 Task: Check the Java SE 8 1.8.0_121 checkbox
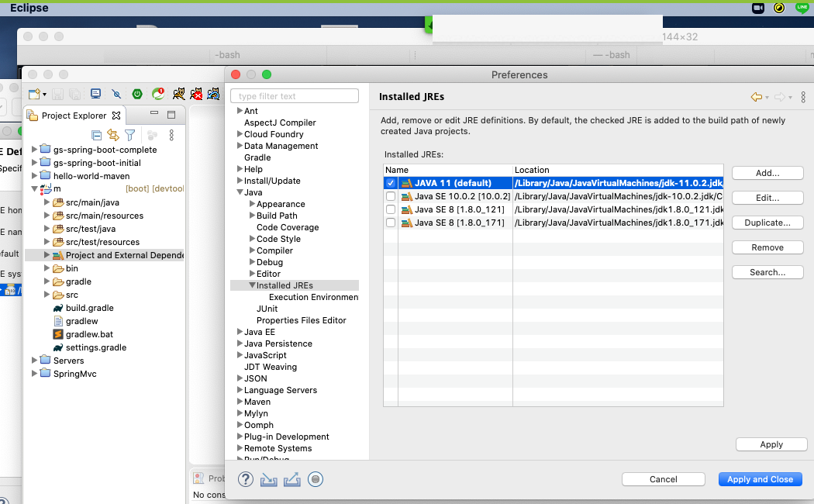[391, 209]
